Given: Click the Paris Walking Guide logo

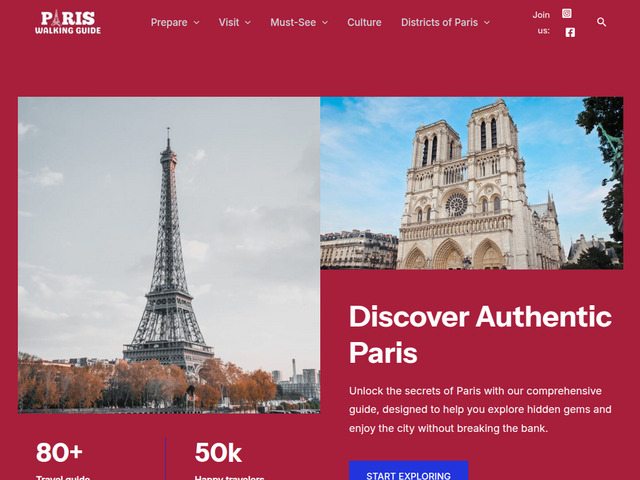Looking at the screenshot, I should 68,22.
